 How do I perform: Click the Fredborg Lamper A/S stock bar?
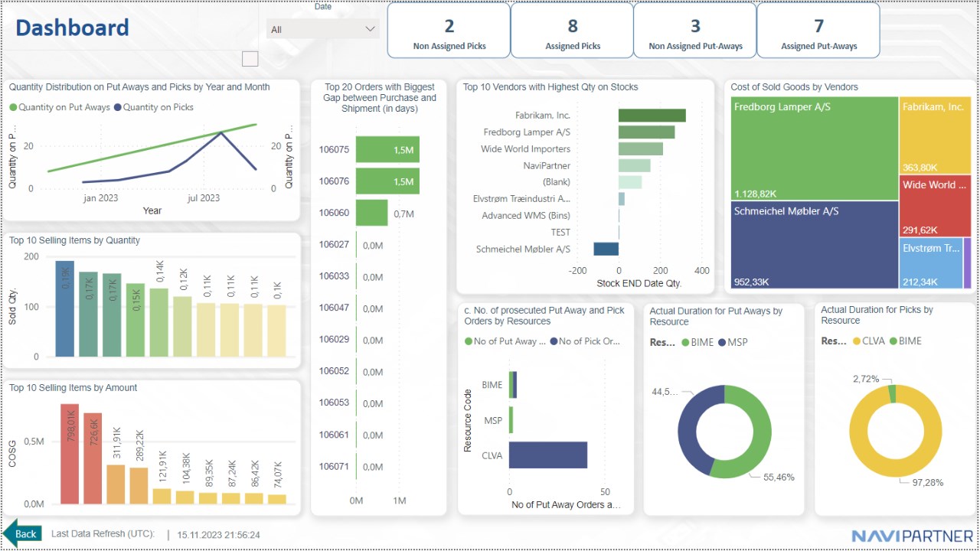[647, 132]
